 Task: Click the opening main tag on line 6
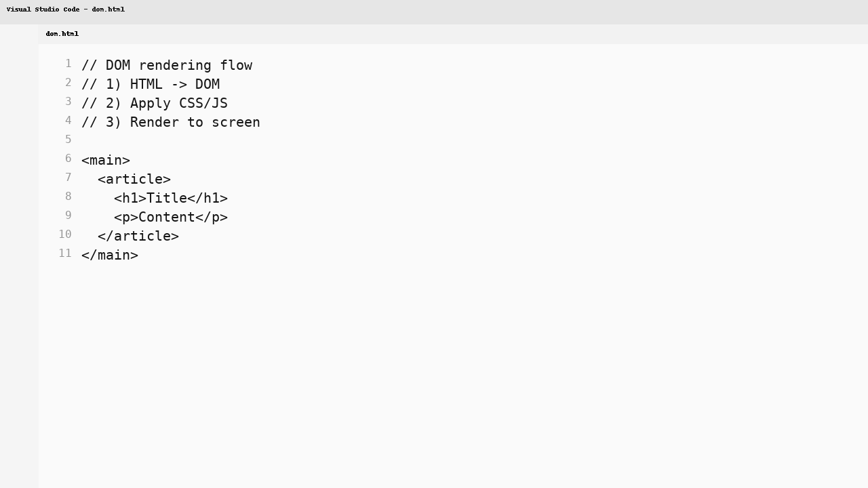tap(105, 160)
